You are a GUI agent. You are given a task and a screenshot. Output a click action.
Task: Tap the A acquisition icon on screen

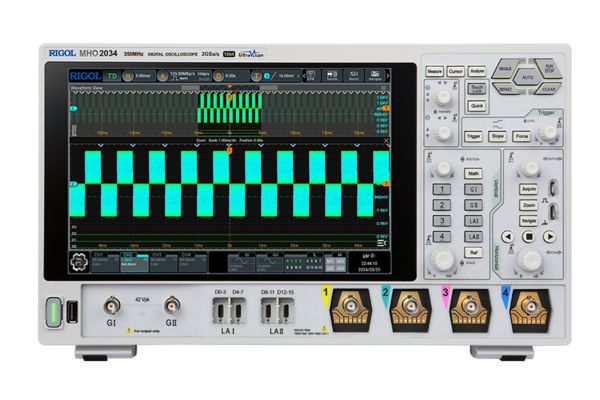point(163,76)
